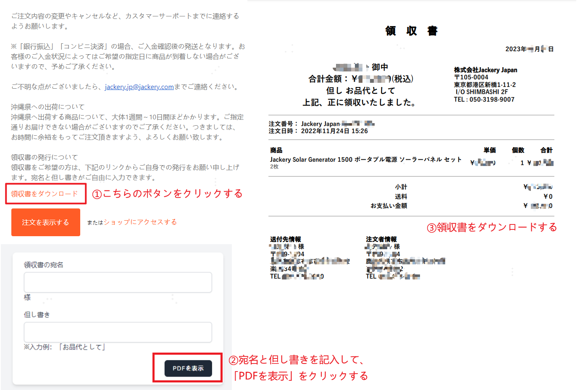
Task: Click the 送料 label on receipt
Action: 401,197
